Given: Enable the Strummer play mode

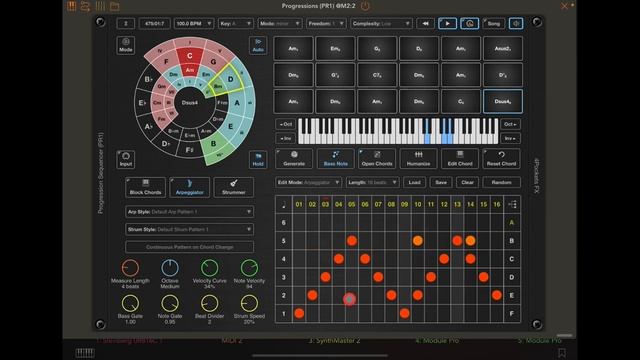Looking at the screenshot, I should coord(233,187).
